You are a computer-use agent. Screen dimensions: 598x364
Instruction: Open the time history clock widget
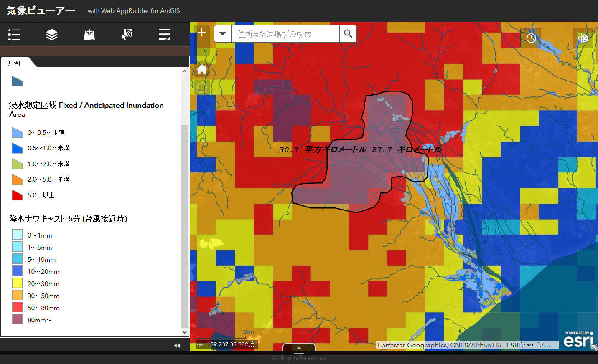[x=531, y=38]
